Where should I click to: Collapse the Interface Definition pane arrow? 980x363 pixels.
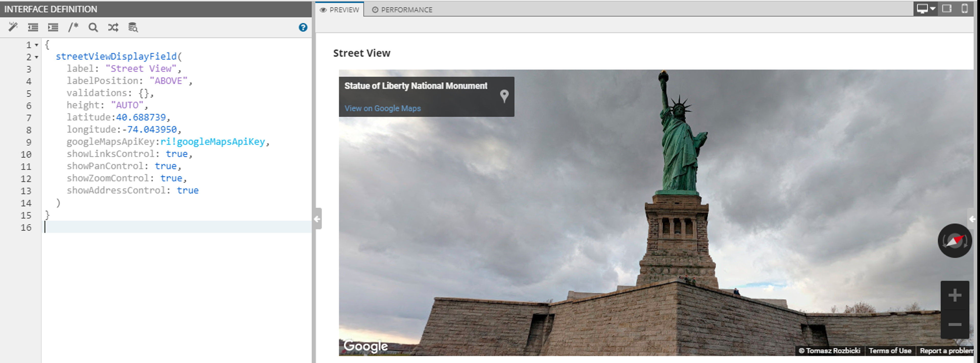[x=317, y=219]
